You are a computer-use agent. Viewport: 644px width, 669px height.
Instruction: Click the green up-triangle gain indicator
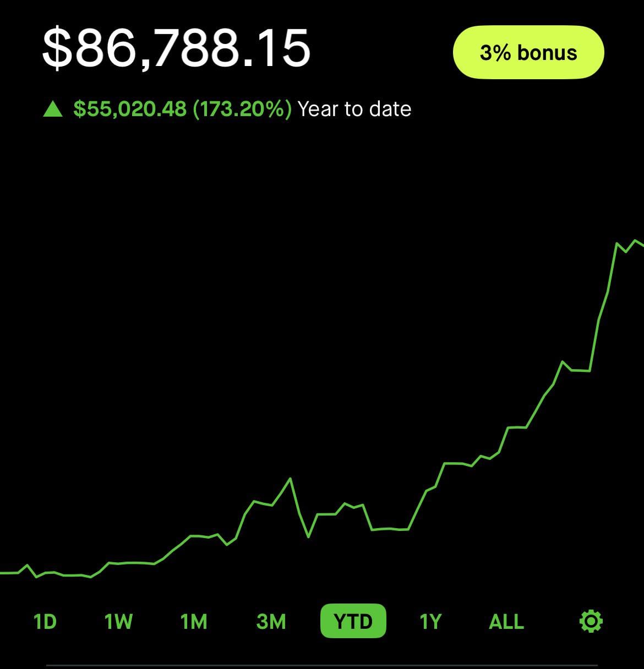pyautogui.click(x=53, y=109)
